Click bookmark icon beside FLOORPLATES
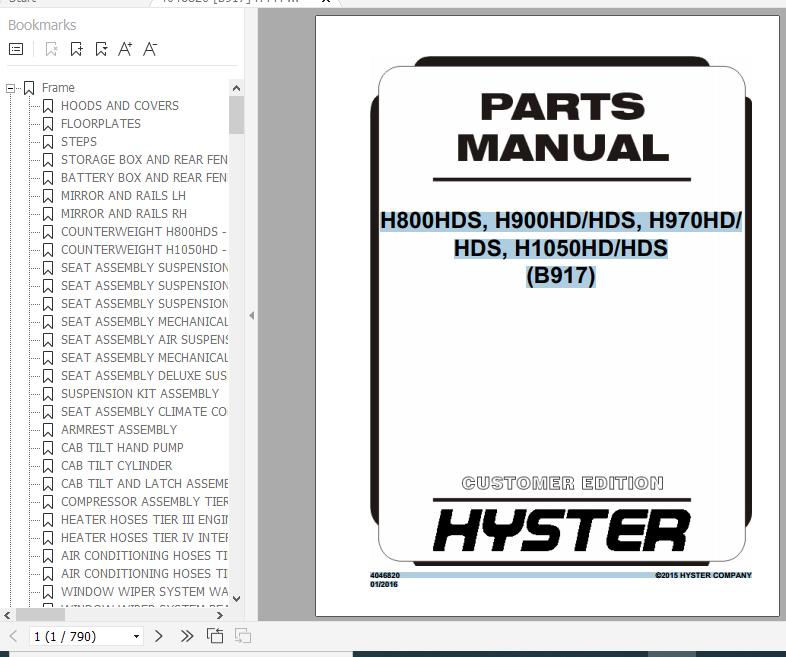 pos(48,124)
